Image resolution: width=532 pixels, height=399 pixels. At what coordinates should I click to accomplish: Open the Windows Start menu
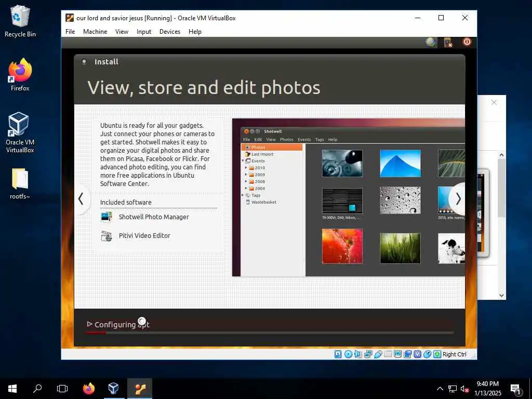pyautogui.click(x=12, y=389)
